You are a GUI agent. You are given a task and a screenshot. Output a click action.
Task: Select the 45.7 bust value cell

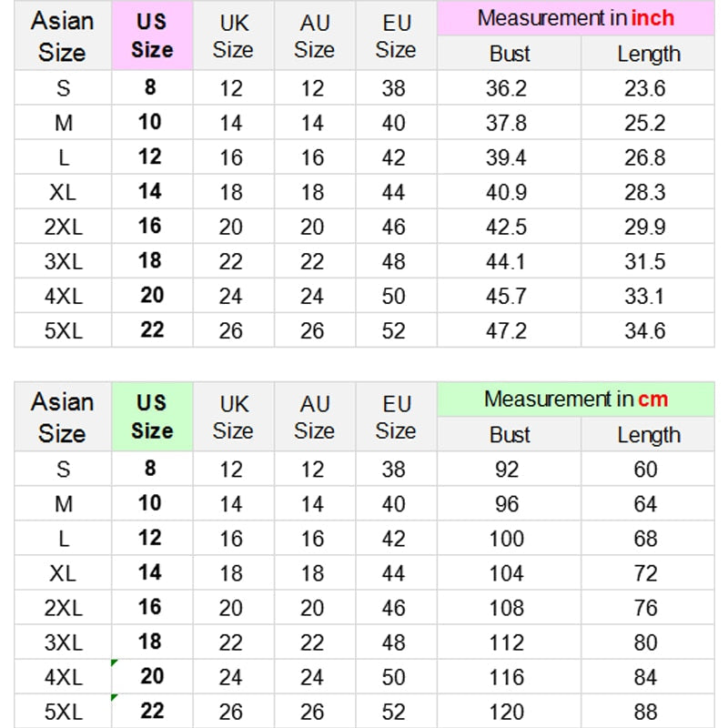pyautogui.click(x=507, y=296)
